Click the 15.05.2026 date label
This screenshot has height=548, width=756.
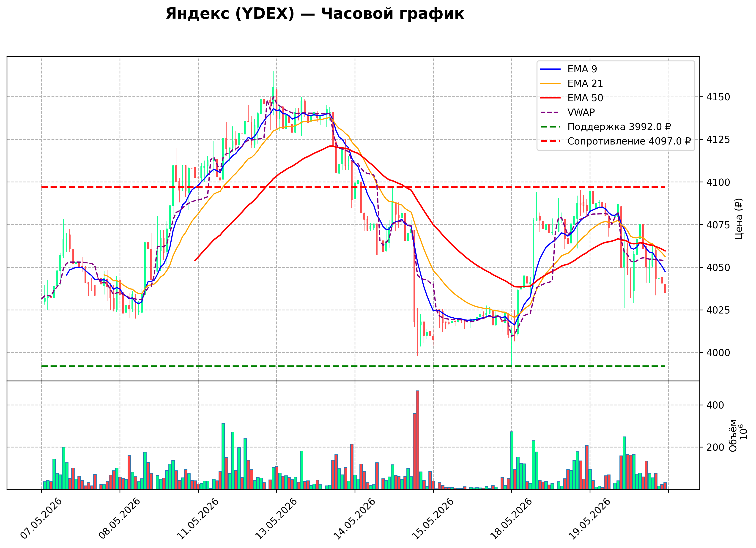click(433, 519)
